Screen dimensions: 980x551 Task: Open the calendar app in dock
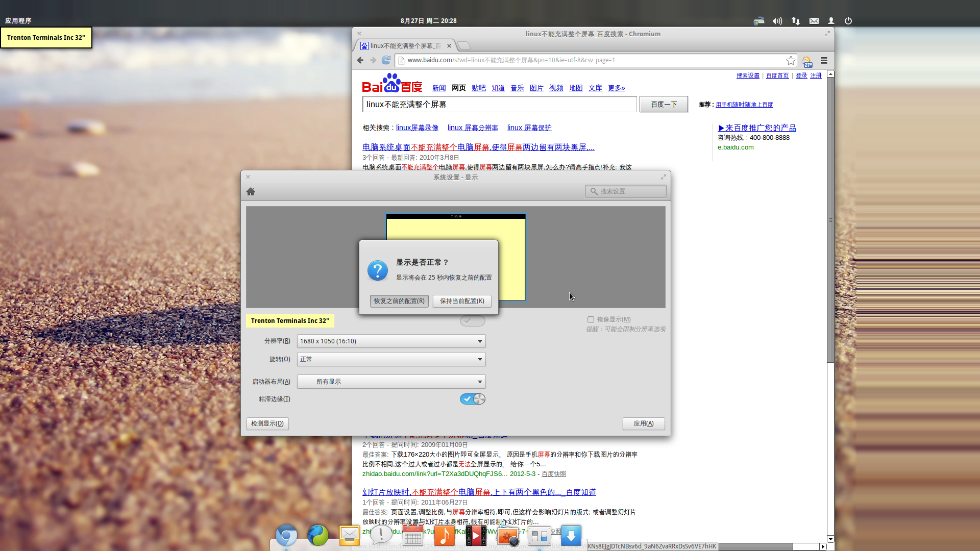pyautogui.click(x=412, y=536)
